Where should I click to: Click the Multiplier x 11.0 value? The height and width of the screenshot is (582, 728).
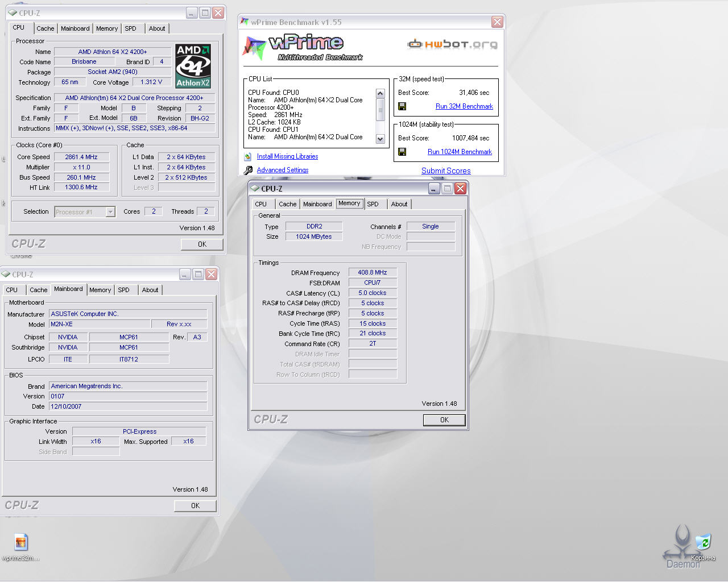[x=81, y=167]
